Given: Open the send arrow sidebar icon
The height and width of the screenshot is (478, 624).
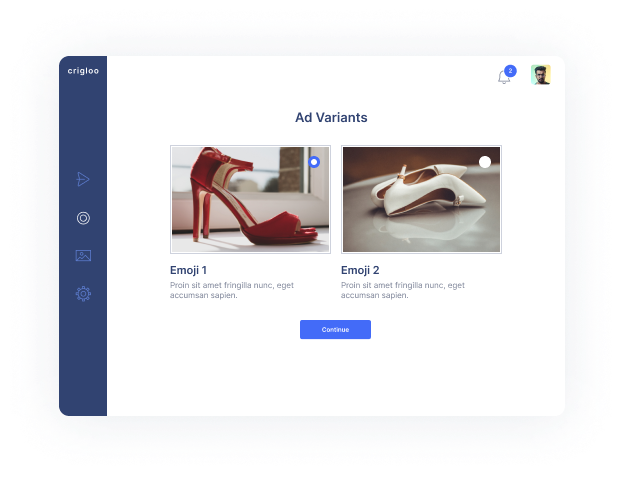Looking at the screenshot, I should [x=83, y=179].
